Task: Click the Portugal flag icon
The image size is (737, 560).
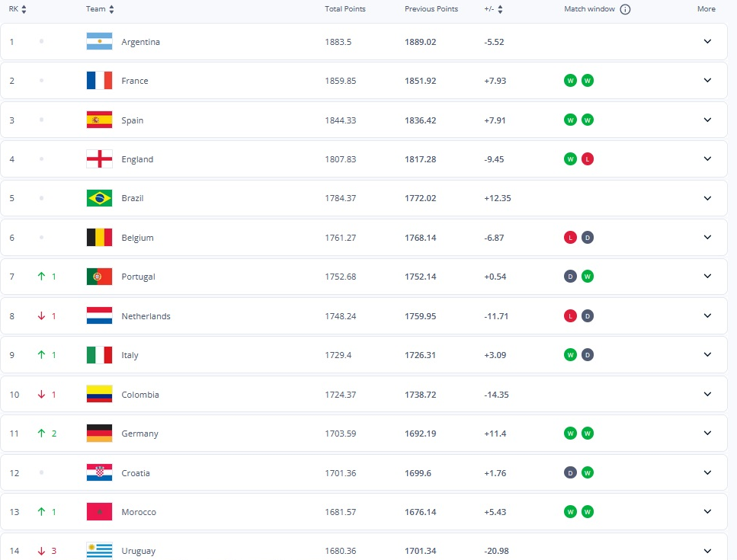Action: point(99,277)
